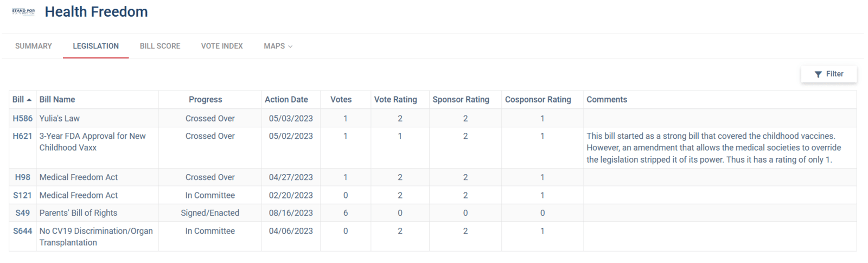Open the S644 bill link
868x263 pixels.
pyautogui.click(x=23, y=231)
